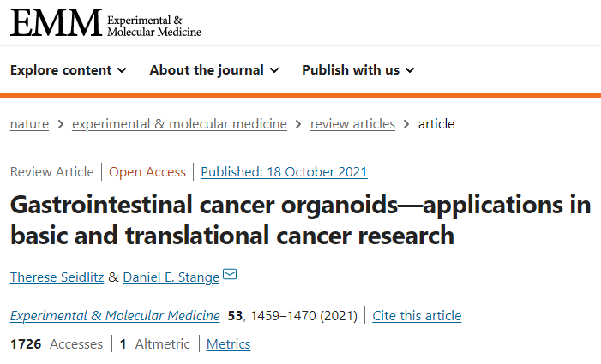Open the About the journal dropdown

[214, 70]
